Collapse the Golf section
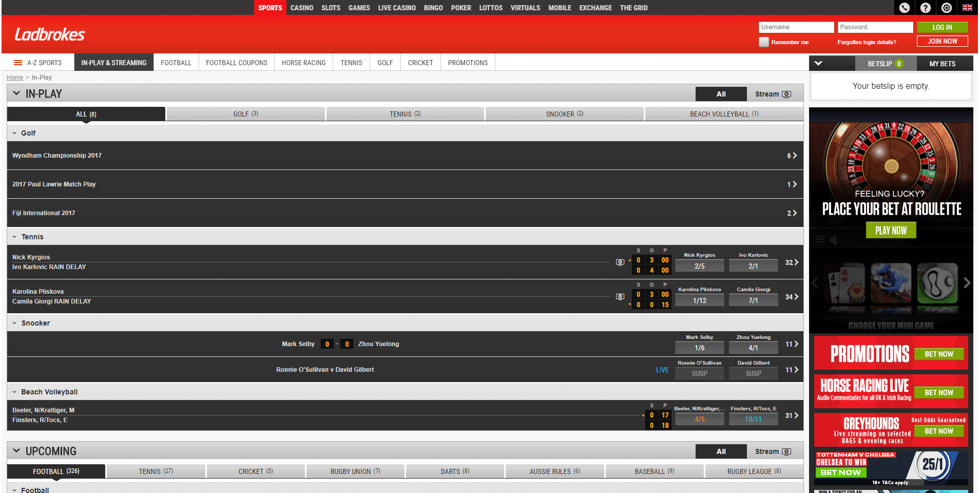 point(14,133)
